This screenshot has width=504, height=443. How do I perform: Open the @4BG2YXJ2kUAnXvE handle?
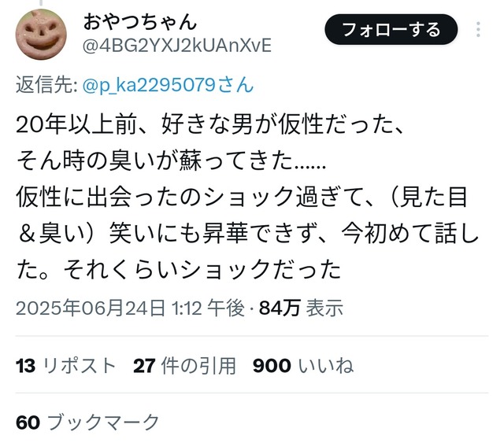[177, 46]
